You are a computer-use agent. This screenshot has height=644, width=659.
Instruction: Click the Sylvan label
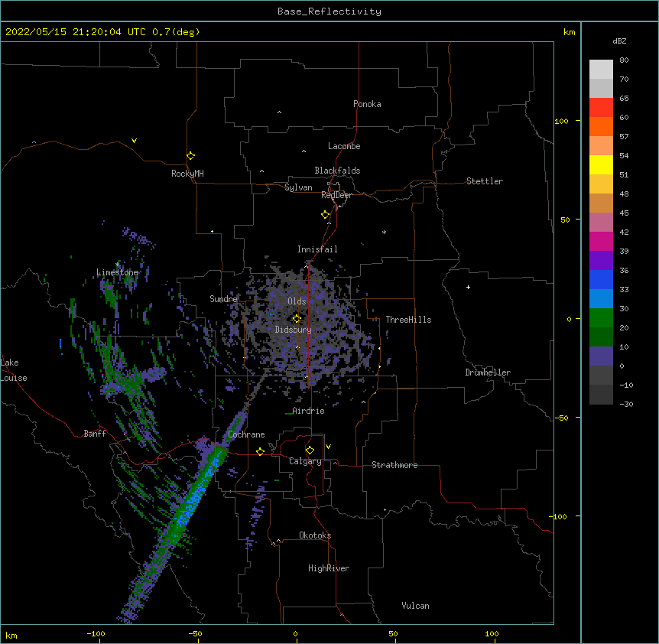pyautogui.click(x=298, y=187)
